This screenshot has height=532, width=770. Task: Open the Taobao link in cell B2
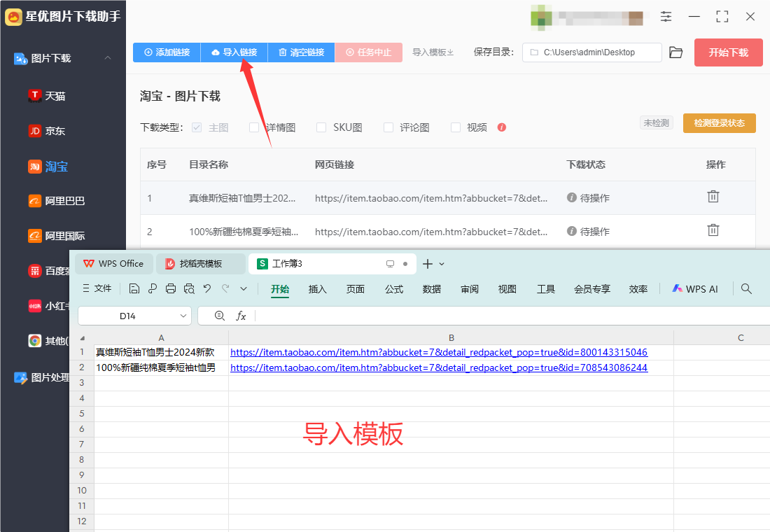click(439, 367)
